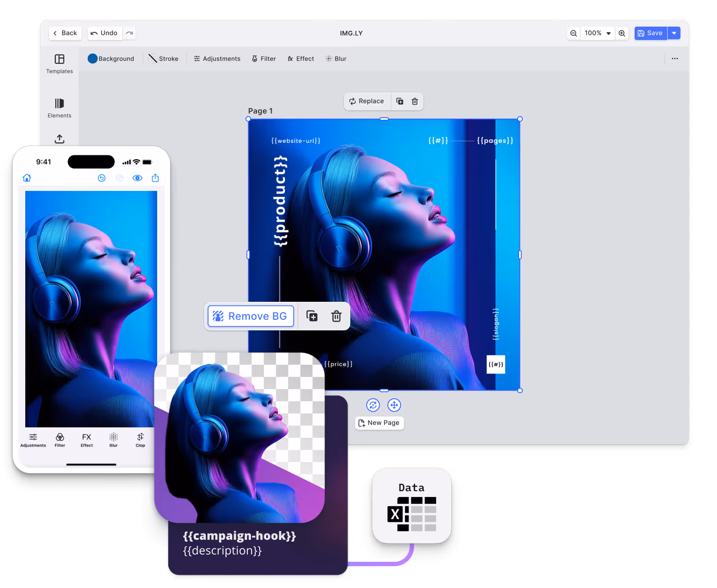Open Filter on the phone toolbar

point(60,440)
